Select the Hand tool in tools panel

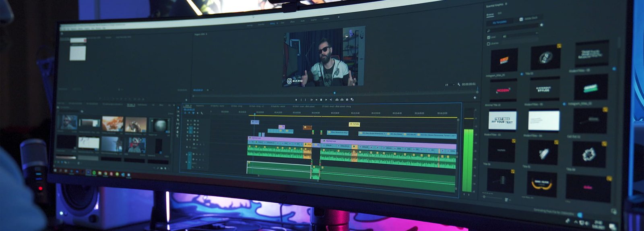[178, 132]
